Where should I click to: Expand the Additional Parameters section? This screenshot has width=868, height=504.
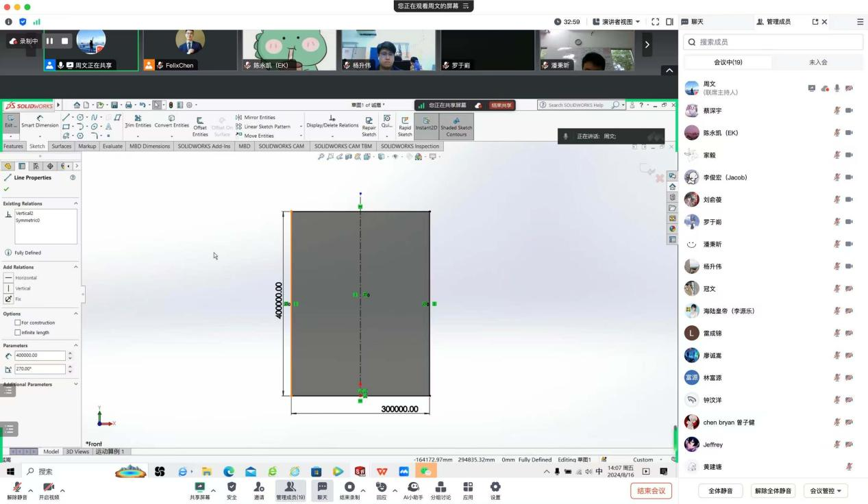75,384
